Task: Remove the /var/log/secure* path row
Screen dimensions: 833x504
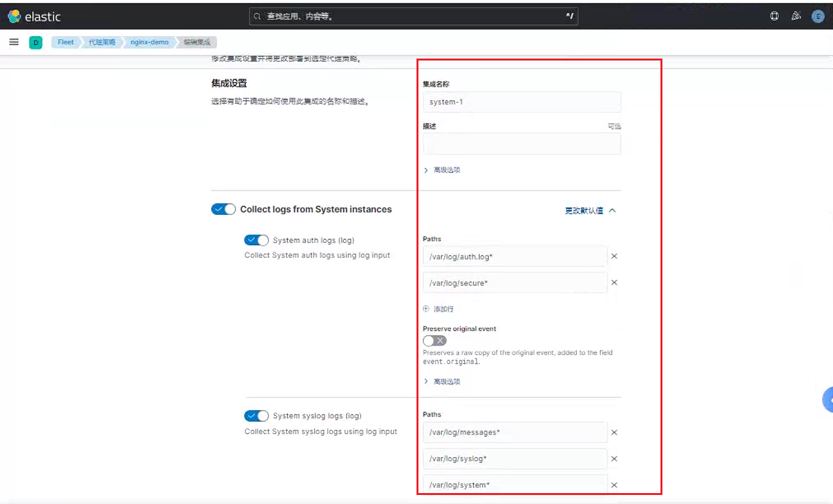Action: (x=614, y=283)
